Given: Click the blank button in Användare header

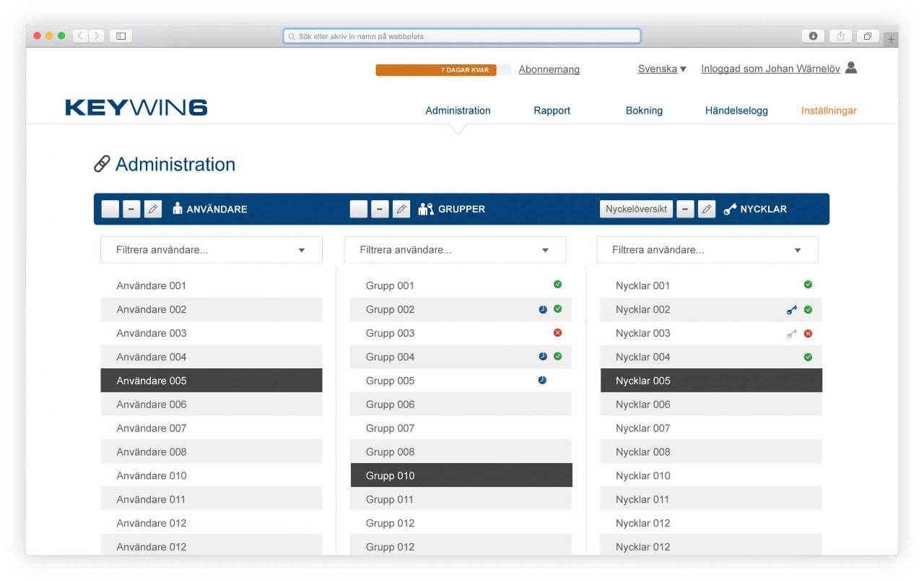Looking at the screenshot, I should pyautogui.click(x=110, y=209).
